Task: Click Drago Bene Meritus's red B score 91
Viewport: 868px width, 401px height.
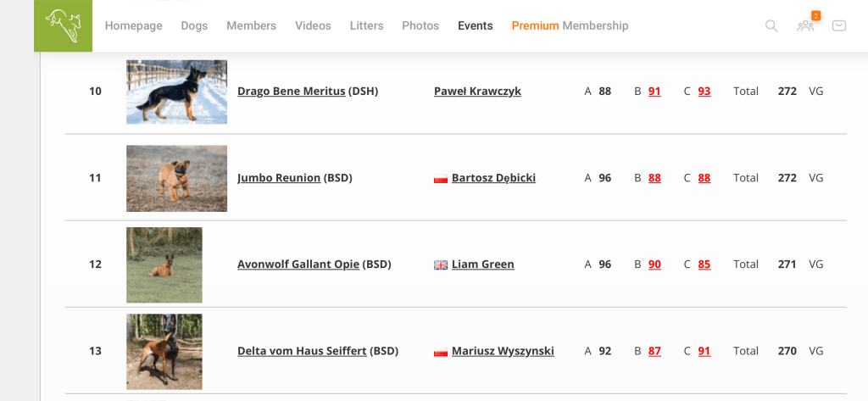Action: click(x=654, y=92)
